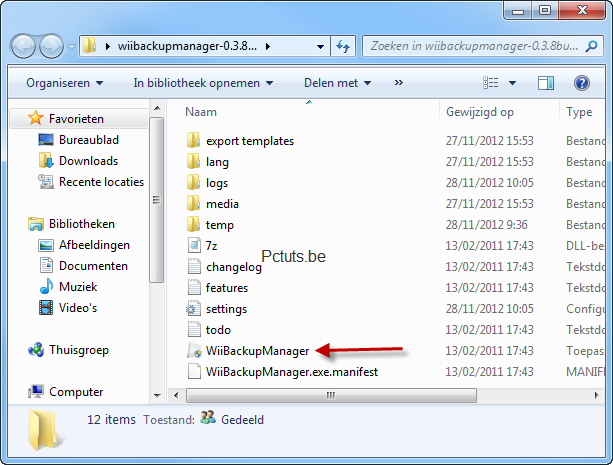Select Computer in the navigation pane
The width and height of the screenshot is (613, 465).
(76, 391)
